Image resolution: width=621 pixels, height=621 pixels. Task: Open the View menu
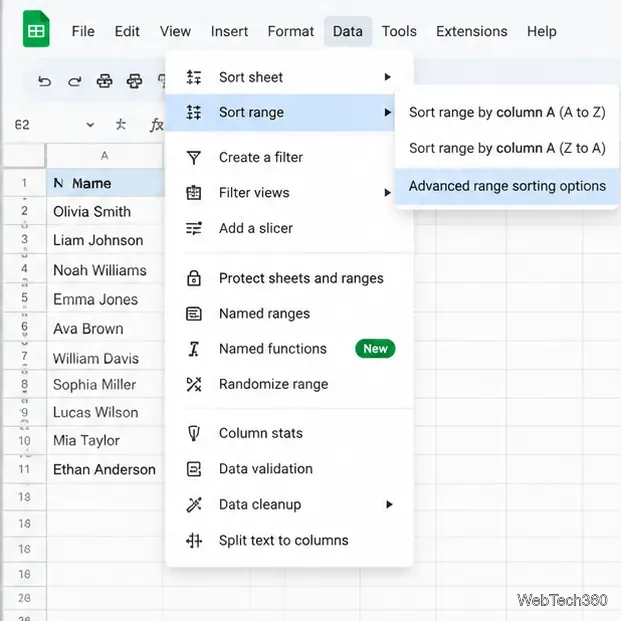pos(175,31)
